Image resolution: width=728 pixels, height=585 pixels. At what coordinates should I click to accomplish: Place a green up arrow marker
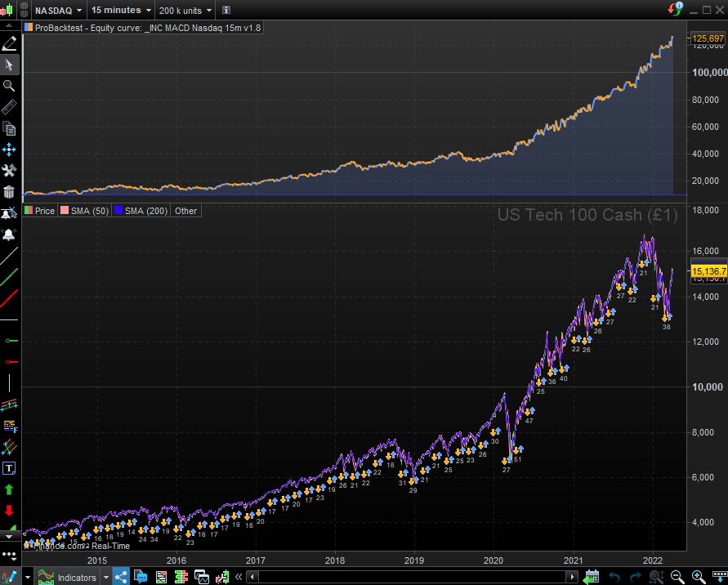[x=9, y=490]
